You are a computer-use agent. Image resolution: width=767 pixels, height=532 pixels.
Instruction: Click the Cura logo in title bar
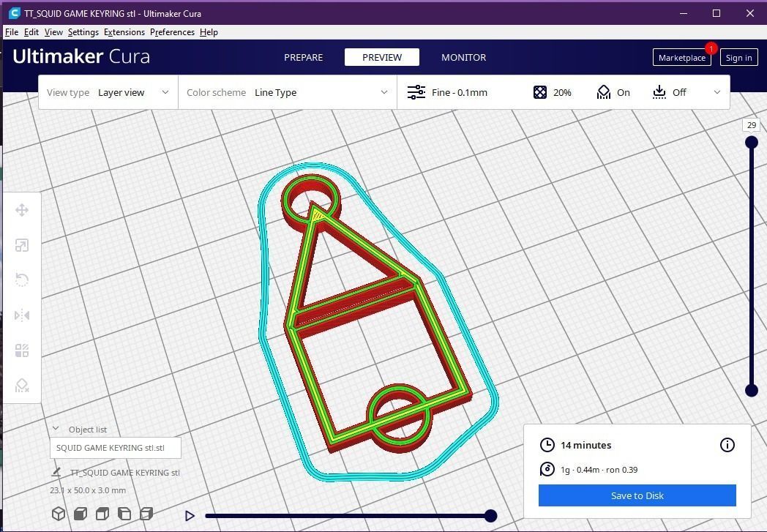pos(14,13)
